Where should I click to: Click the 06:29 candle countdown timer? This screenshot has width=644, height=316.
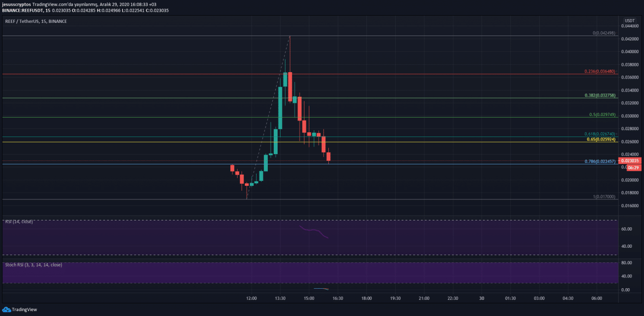634,168
